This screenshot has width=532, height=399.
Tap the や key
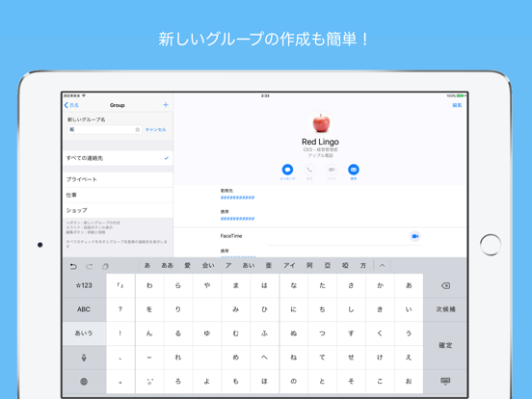(207, 285)
